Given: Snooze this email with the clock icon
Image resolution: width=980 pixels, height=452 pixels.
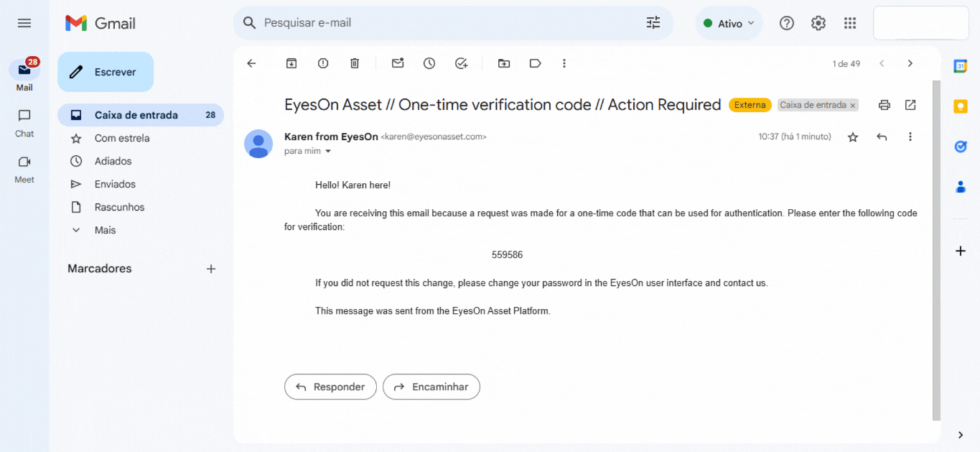Looking at the screenshot, I should pos(429,63).
